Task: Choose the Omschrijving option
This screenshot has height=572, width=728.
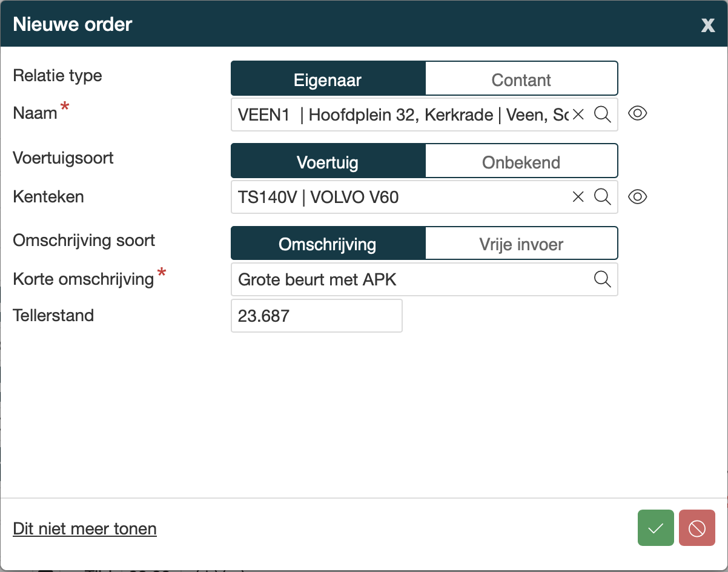Action: coord(328,245)
